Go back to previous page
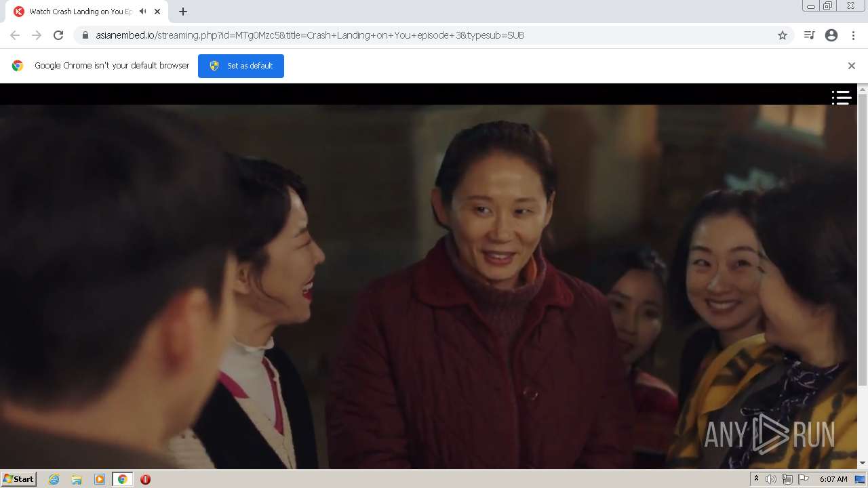The width and height of the screenshot is (868, 488). point(15,35)
